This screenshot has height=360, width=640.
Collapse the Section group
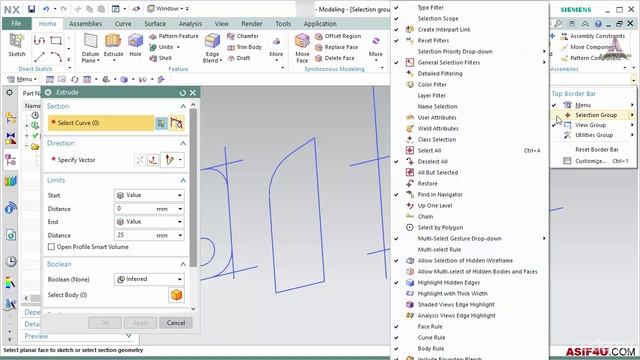[x=183, y=107]
